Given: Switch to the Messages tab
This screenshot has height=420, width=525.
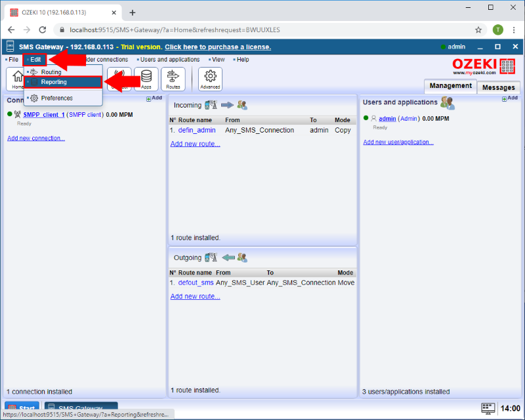Looking at the screenshot, I should (x=499, y=87).
